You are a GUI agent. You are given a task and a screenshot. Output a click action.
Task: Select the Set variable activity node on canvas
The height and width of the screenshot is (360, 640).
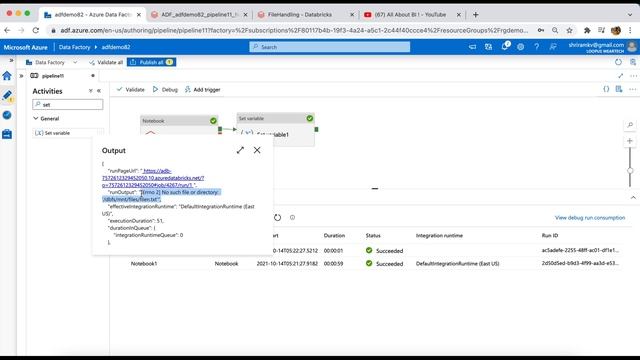click(x=276, y=129)
